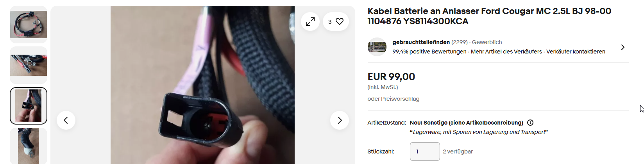644x164 pixels.
Task: Click the Kabel Batterie an Anlasser title
Action: click(x=489, y=16)
